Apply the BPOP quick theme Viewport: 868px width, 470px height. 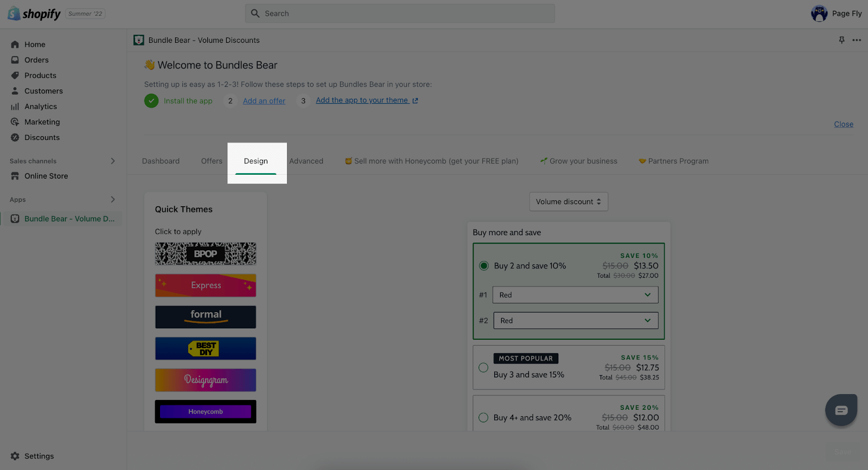point(206,253)
